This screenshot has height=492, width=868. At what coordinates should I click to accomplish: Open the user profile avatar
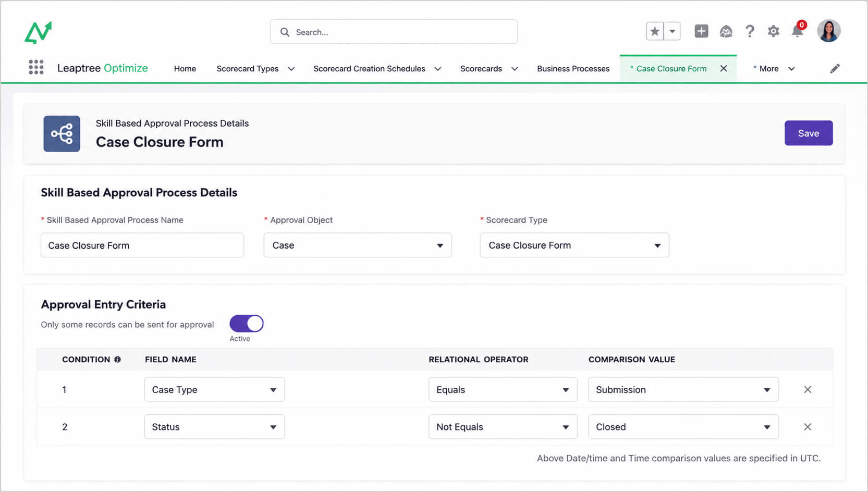pos(829,31)
